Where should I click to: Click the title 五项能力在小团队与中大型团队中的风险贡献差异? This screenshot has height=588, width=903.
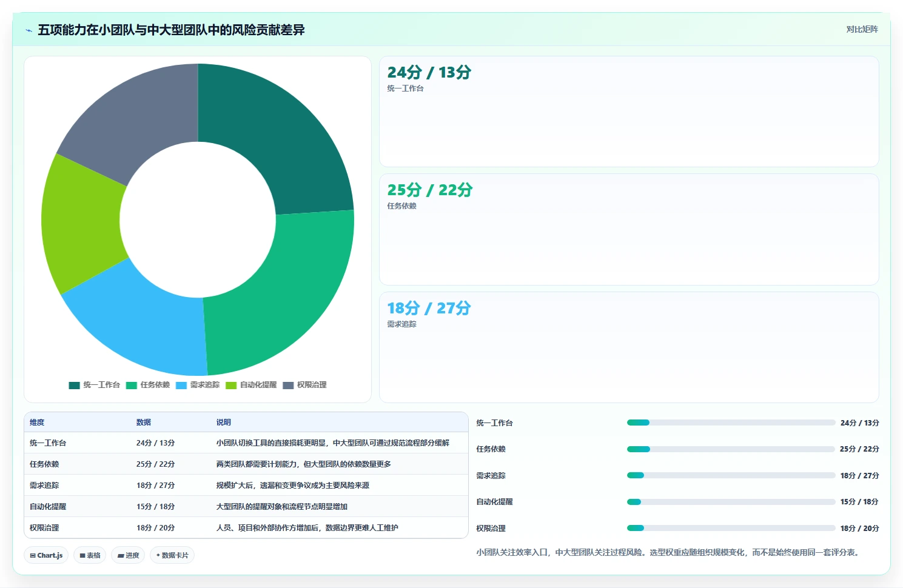pos(171,30)
